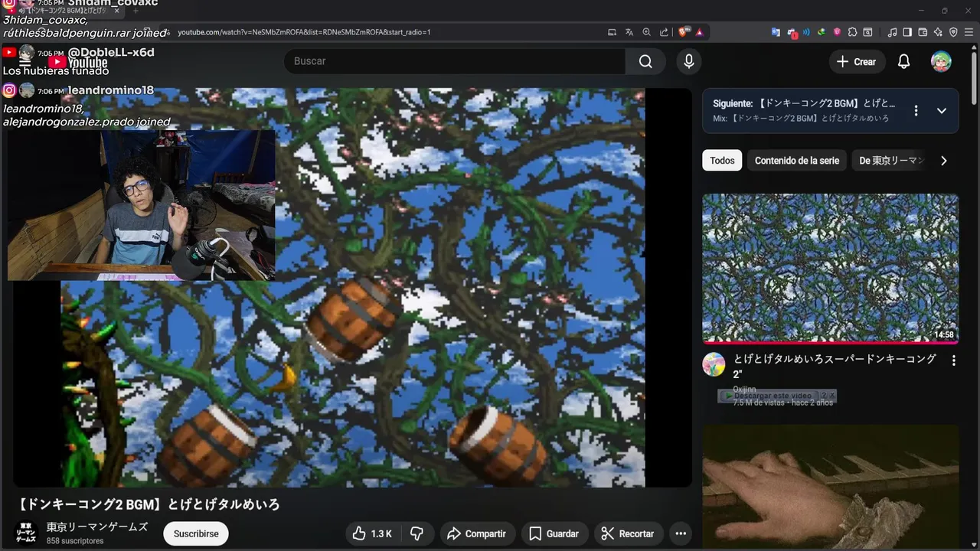The width and height of the screenshot is (980, 551).
Task: Click the browser address bar URL
Action: 305,32
